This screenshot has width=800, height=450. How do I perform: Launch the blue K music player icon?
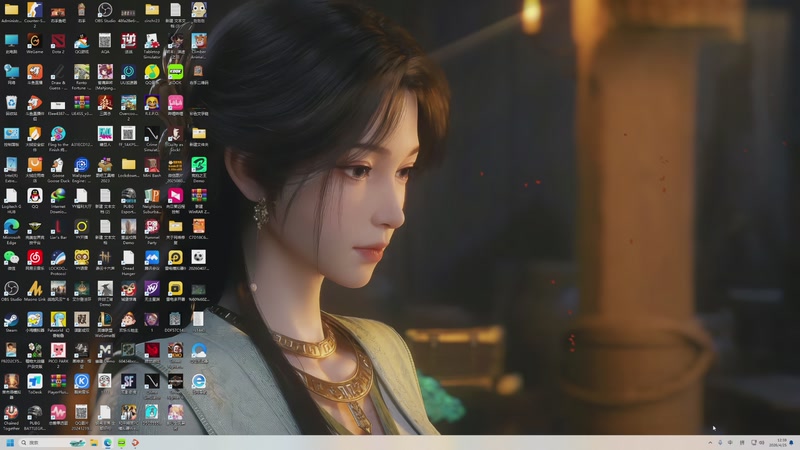pyautogui.click(x=82, y=382)
